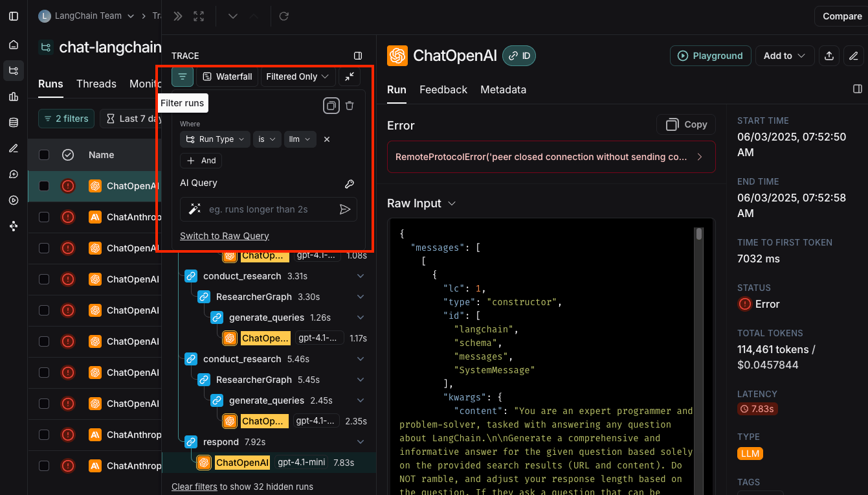Open the Monitoring charts sidebar icon

click(x=14, y=97)
